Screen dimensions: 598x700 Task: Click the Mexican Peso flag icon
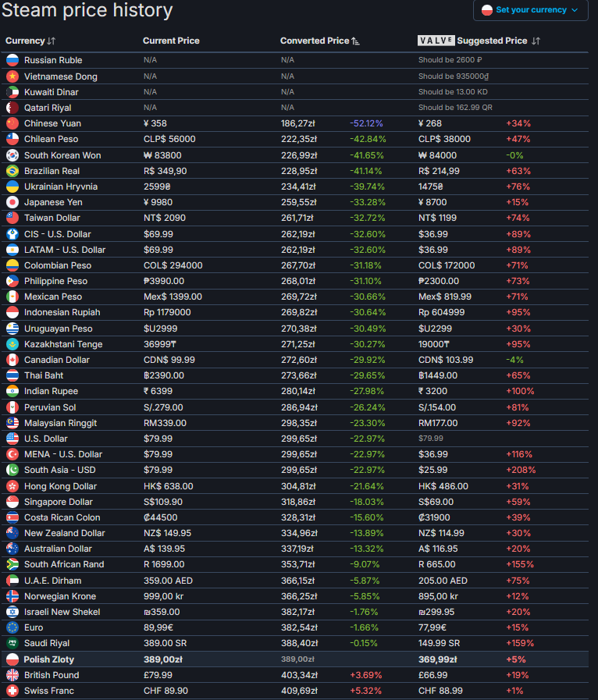[x=12, y=297]
